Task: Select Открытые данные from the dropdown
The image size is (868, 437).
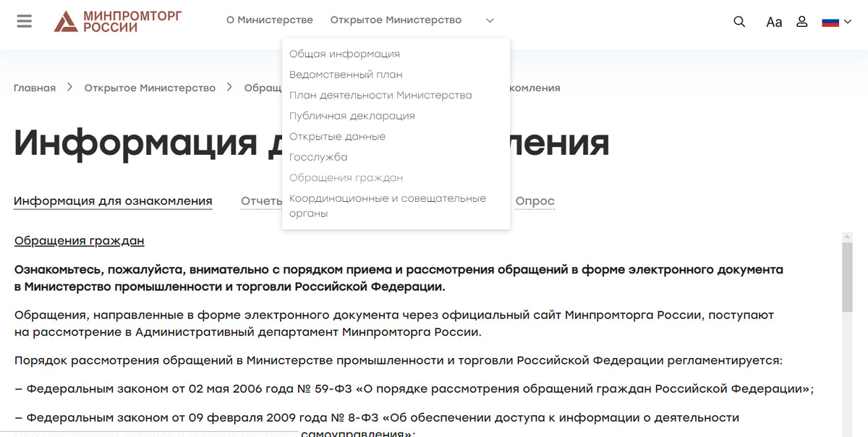Action: pyautogui.click(x=337, y=136)
